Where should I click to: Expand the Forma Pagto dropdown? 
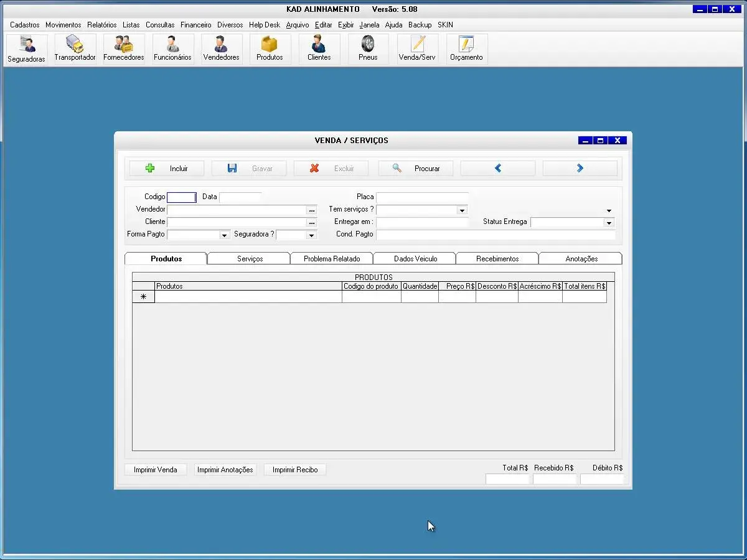click(225, 235)
